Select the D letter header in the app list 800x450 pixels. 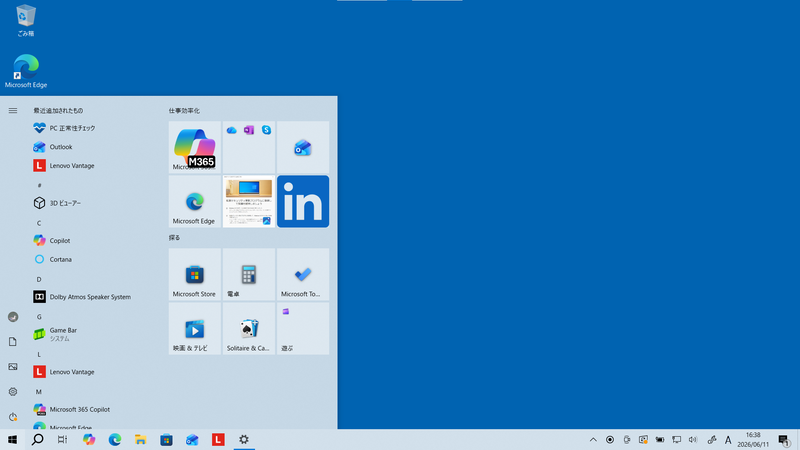pos(39,279)
